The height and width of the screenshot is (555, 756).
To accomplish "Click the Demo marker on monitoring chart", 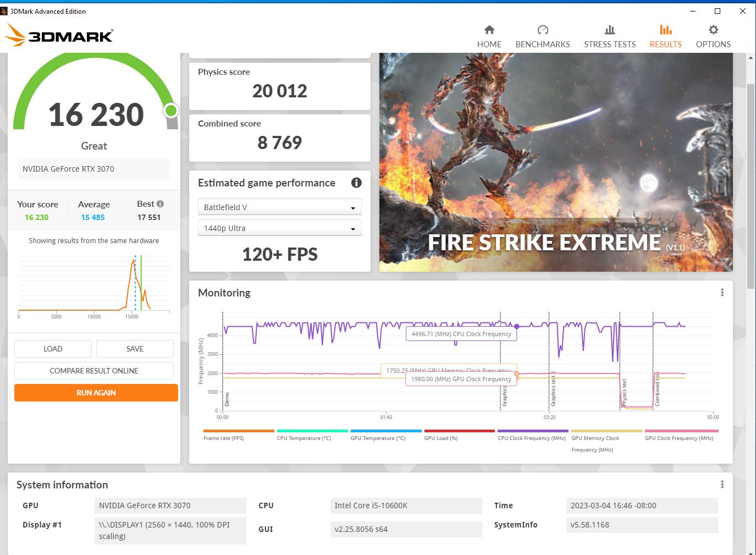I will (227, 399).
